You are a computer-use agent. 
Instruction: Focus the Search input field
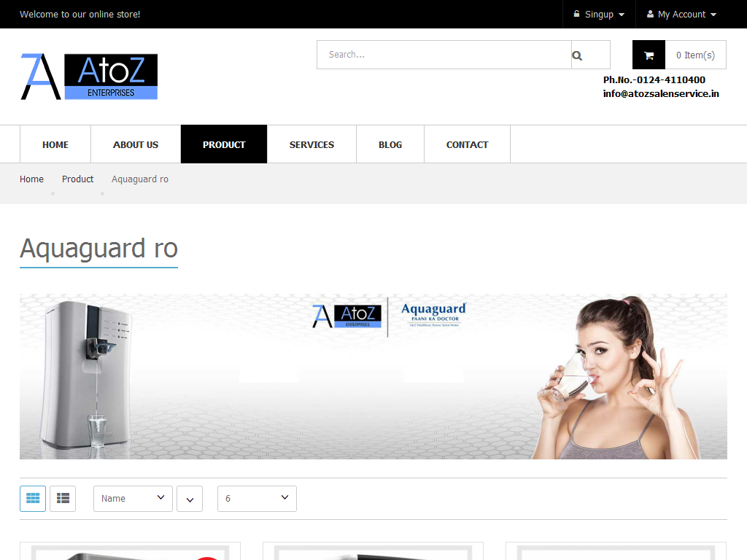click(x=444, y=55)
